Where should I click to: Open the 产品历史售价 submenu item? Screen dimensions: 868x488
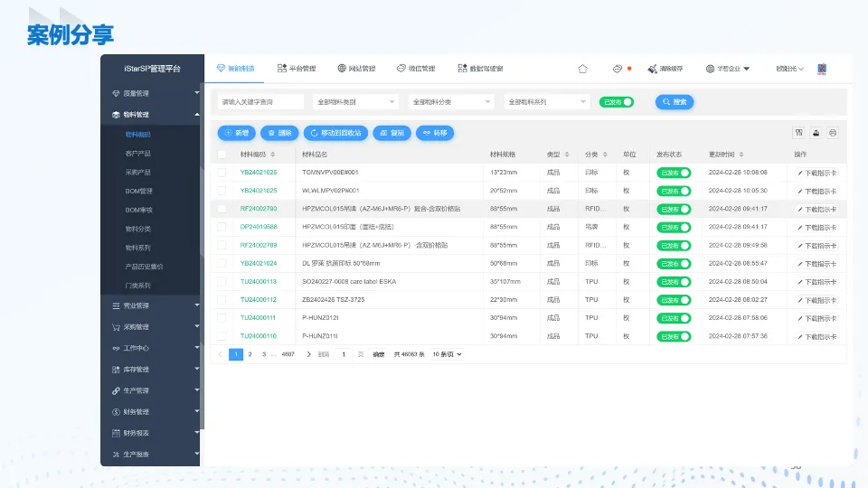tap(144, 267)
